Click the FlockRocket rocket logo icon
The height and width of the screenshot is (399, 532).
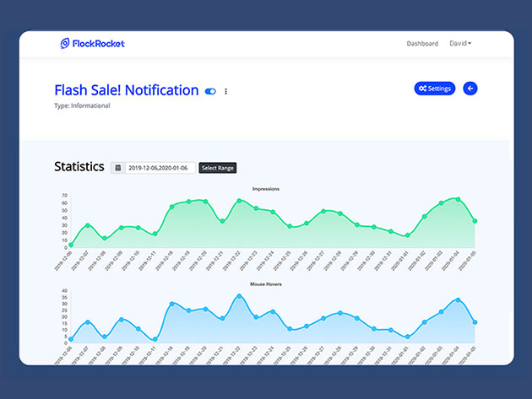pyautogui.click(x=65, y=43)
